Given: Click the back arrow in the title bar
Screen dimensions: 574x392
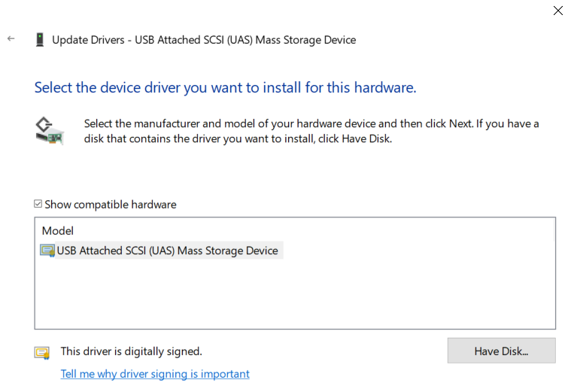Looking at the screenshot, I should tap(11, 39).
